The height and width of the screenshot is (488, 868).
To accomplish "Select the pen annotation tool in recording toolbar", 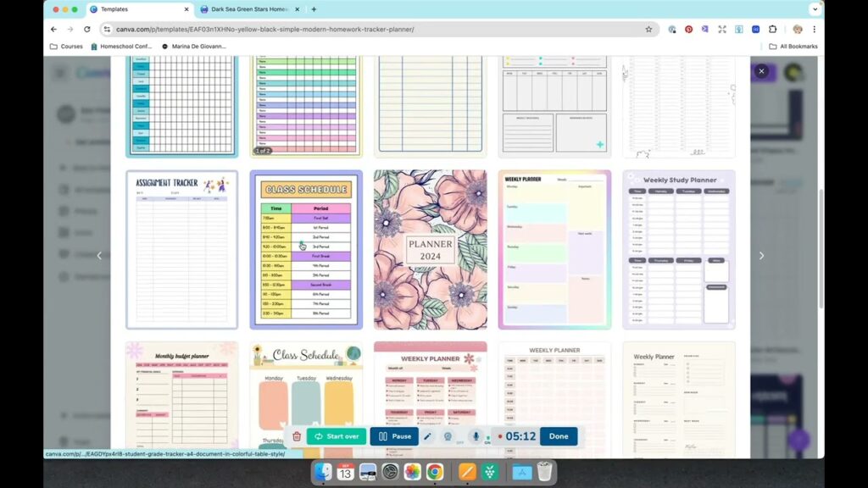I will tap(429, 435).
